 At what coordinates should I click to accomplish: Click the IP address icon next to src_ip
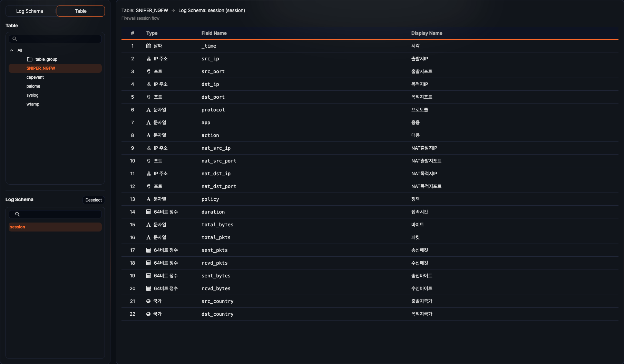click(148, 58)
